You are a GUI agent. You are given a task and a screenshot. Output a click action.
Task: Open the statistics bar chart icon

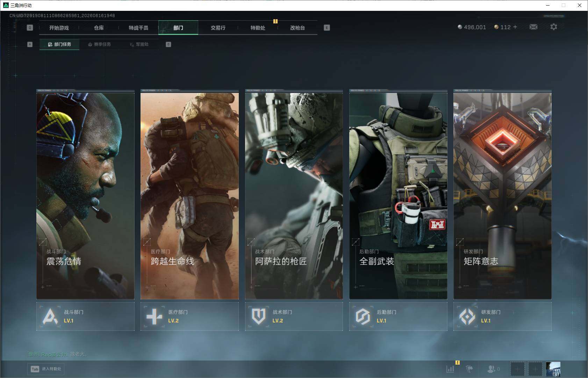450,369
